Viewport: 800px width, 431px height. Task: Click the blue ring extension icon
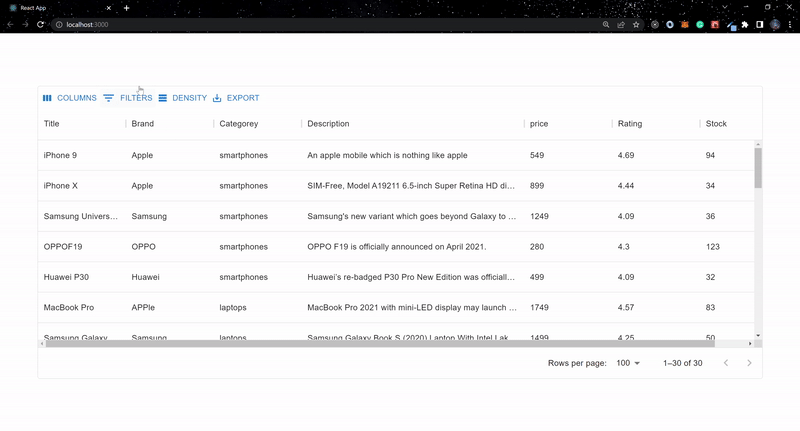(670, 24)
